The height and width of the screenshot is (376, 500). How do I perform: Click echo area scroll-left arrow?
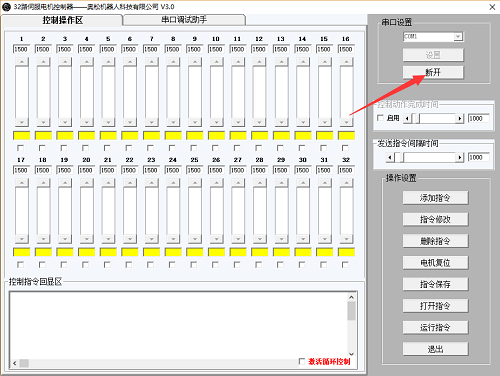point(15,363)
